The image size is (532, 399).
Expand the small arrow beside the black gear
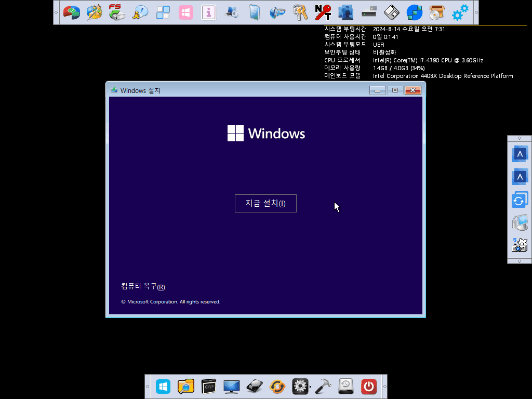pyautogui.click(x=310, y=387)
